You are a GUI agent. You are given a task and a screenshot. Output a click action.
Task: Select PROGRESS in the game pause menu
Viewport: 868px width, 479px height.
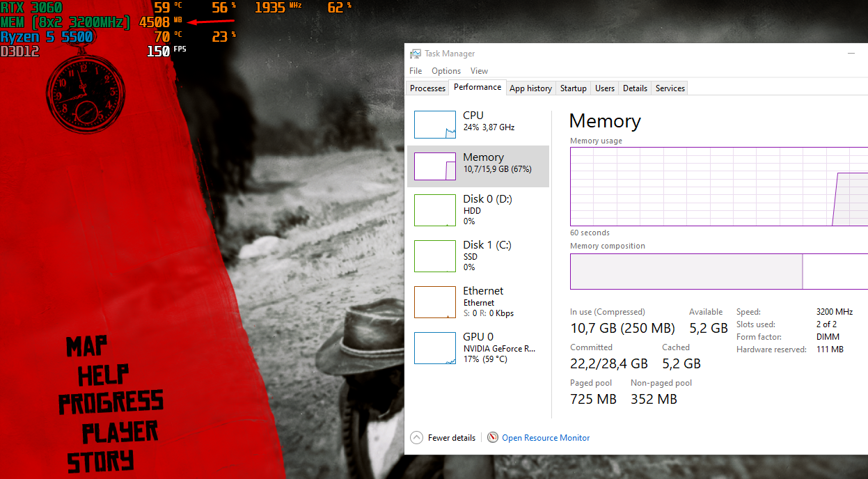(x=111, y=402)
